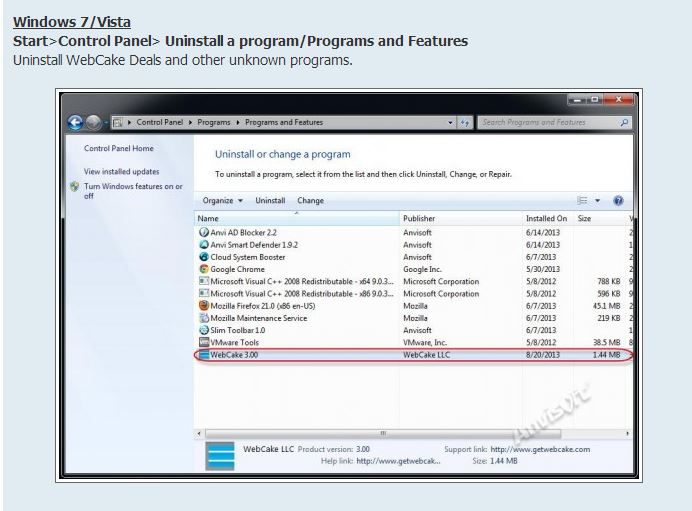Screen dimensions: 692x511
Task: Open the Control Panel Home link
Action: (119, 149)
